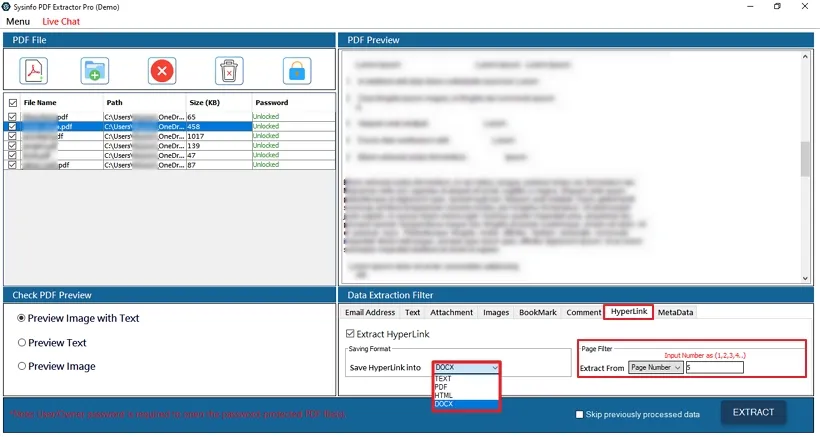Select the row with size 87
Image resolution: width=820 pixels, height=437 pixels.
[x=169, y=165]
